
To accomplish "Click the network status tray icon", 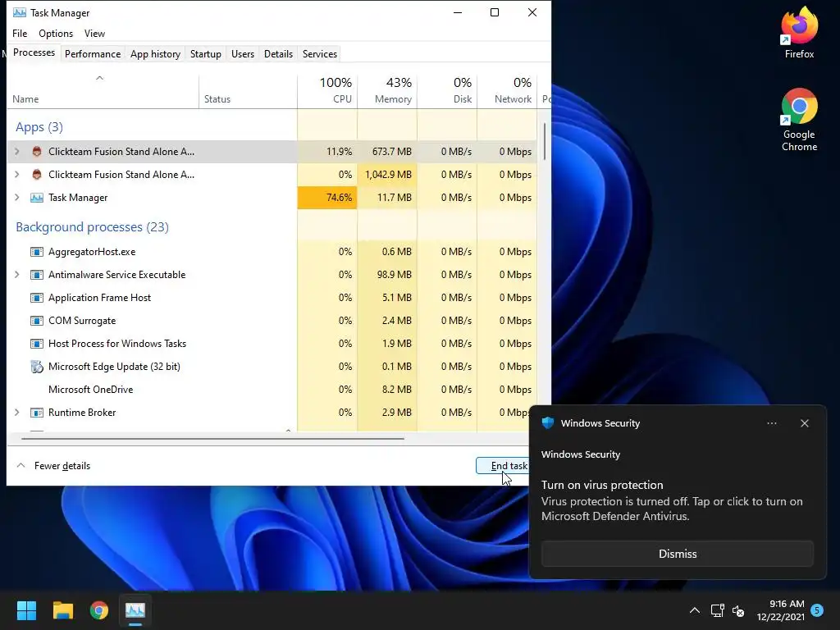I will tap(717, 610).
